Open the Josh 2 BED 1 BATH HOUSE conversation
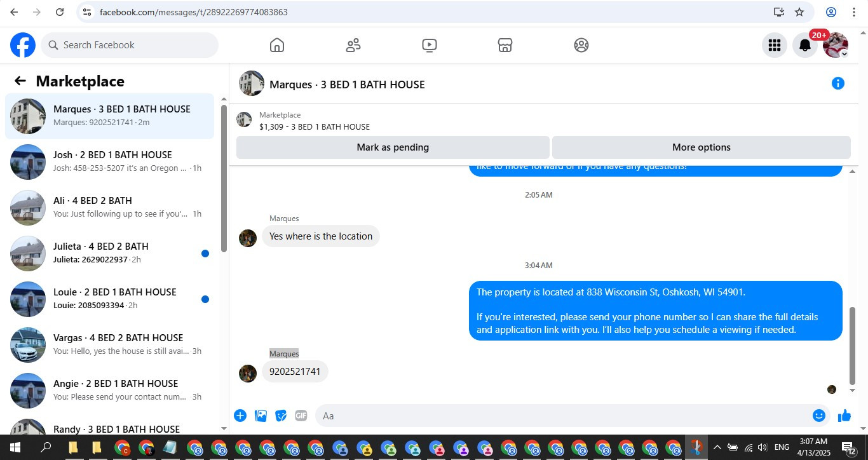The width and height of the screenshot is (868, 460). coord(109,161)
